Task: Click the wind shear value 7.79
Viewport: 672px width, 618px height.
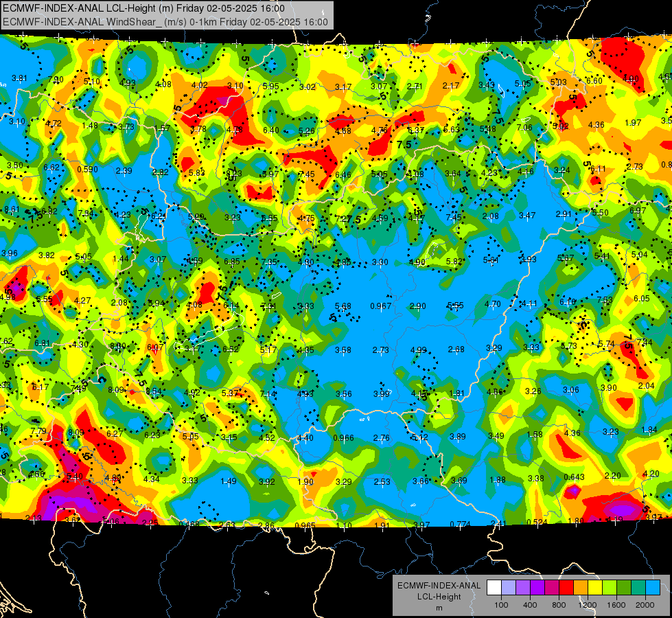Action: pyautogui.click(x=38, y=431)
